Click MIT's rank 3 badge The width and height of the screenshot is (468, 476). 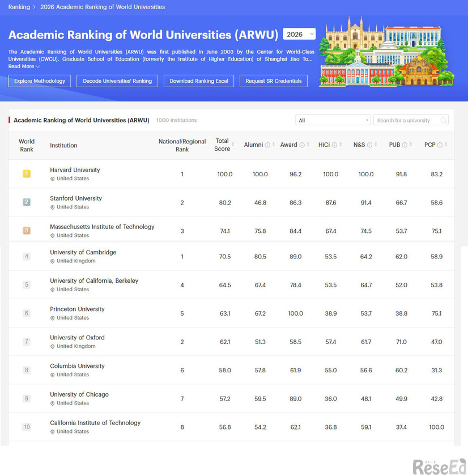[x=27, y=231]
